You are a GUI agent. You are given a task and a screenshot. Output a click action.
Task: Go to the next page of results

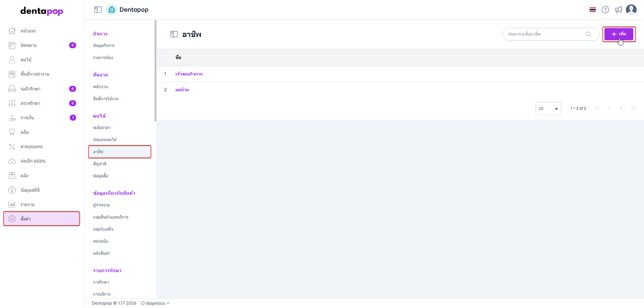pos(621,108)
